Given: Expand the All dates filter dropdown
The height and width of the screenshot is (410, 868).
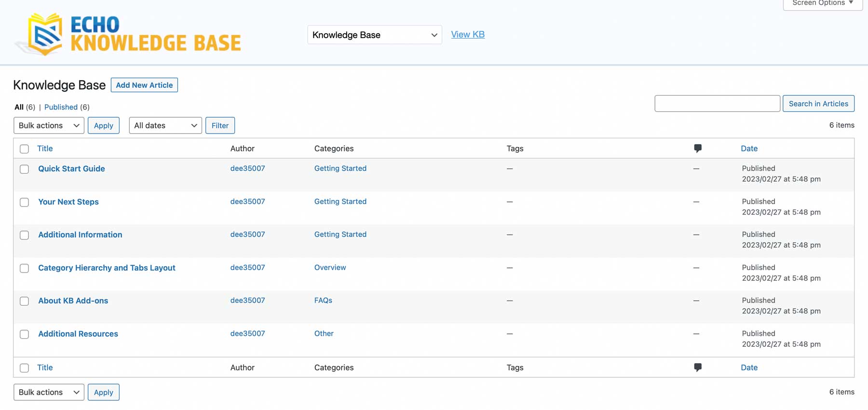Looking at the screenshot, I should tap(165, 125).
